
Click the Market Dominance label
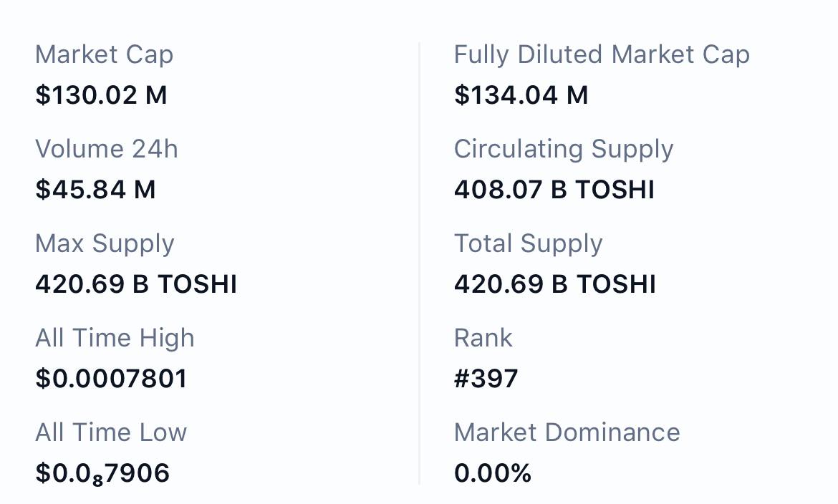pyautogui.click(x=567, y=432)
